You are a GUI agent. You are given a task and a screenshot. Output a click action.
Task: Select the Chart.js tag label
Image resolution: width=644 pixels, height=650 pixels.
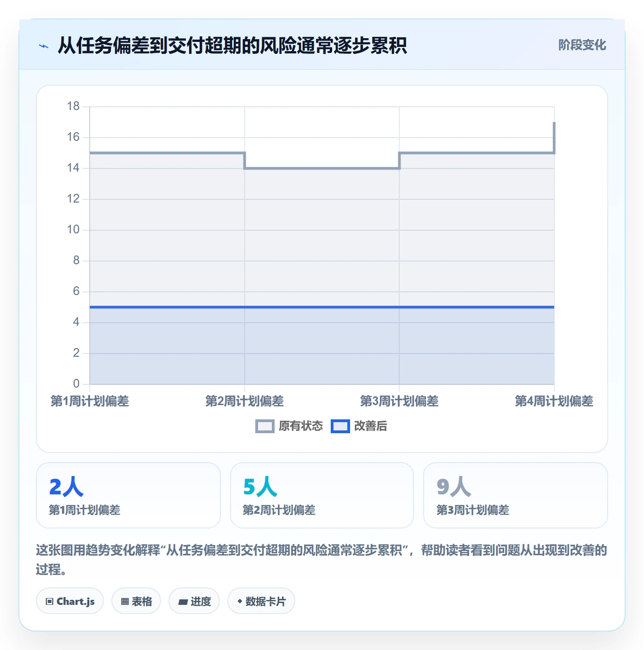click(x=75, y=601)
